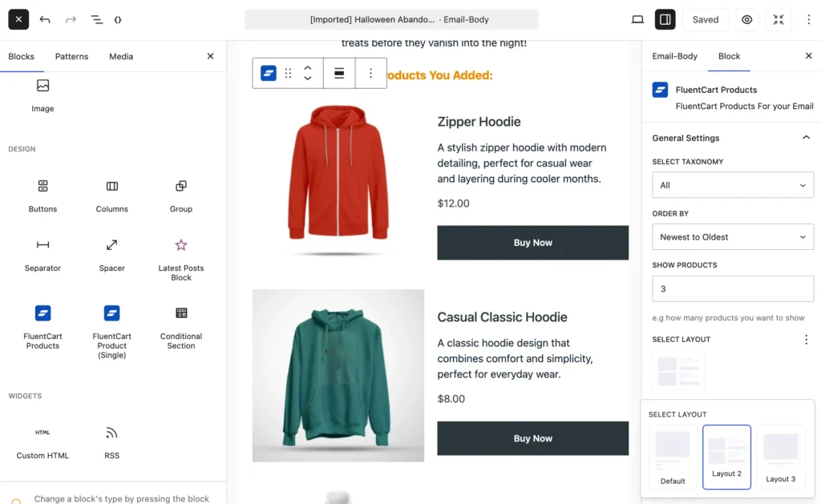Collapse the General Settings section
Viewport: 821px width, 504px height.
pyautogui.click(x=806, y=138)
